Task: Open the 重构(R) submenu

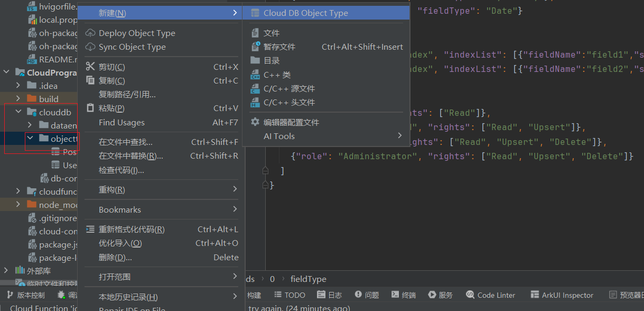Action: click(x=161, y=189)
